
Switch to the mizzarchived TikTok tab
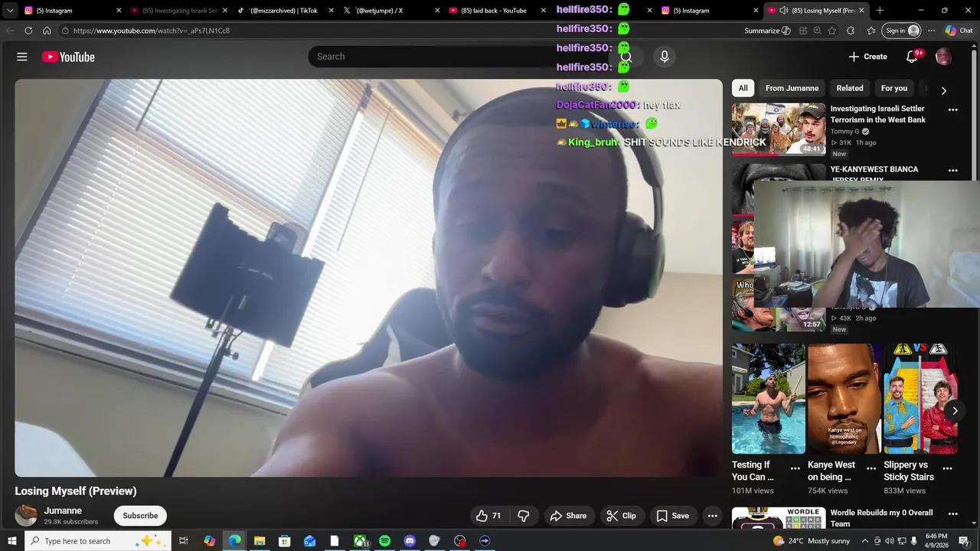285,11
